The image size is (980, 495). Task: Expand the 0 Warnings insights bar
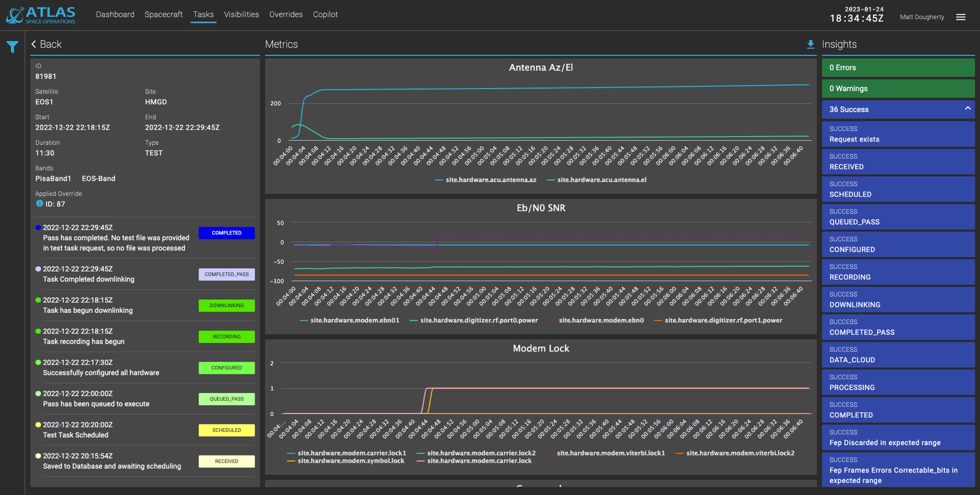click(x=898, y=89)
